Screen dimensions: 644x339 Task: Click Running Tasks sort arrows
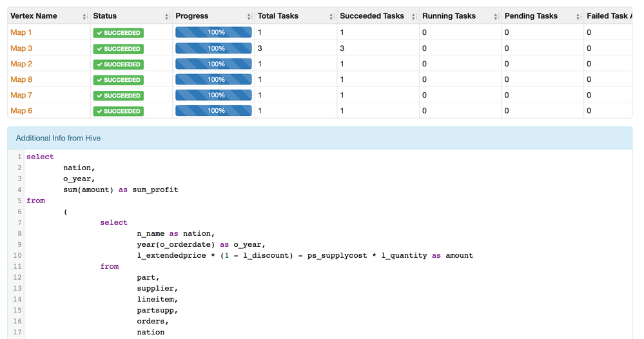click(x=496, y=16)
